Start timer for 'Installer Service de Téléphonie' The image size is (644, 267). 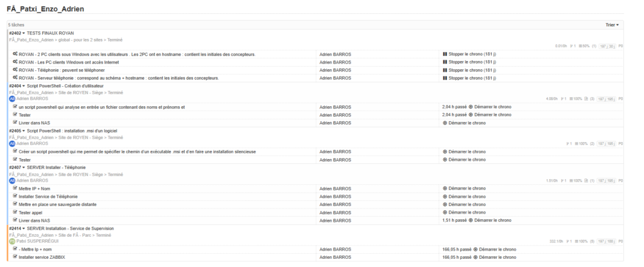[464, 197]
